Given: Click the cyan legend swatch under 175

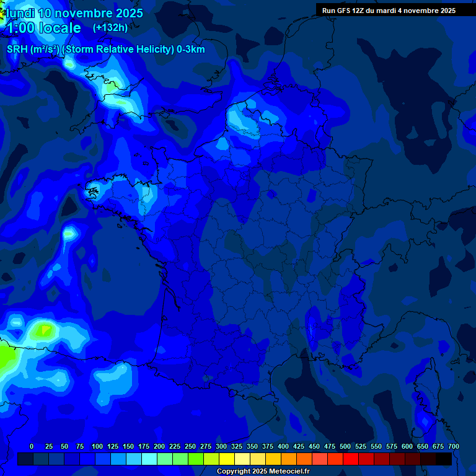Looking at the screenshot, I should [149, 459].
